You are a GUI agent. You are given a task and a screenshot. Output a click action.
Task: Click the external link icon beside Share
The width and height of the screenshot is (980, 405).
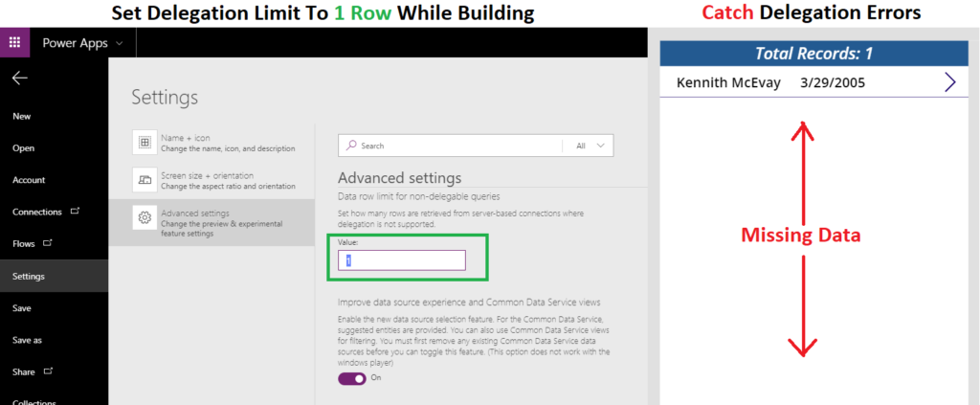click(x=48, y=371)
